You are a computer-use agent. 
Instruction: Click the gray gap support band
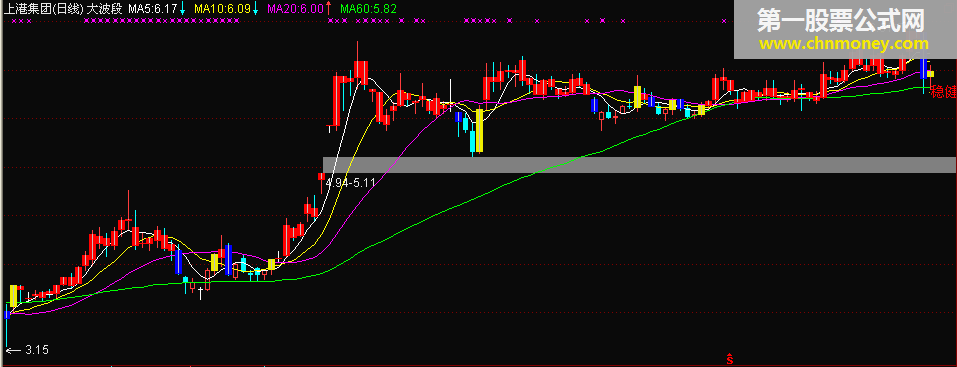[640, 165]
